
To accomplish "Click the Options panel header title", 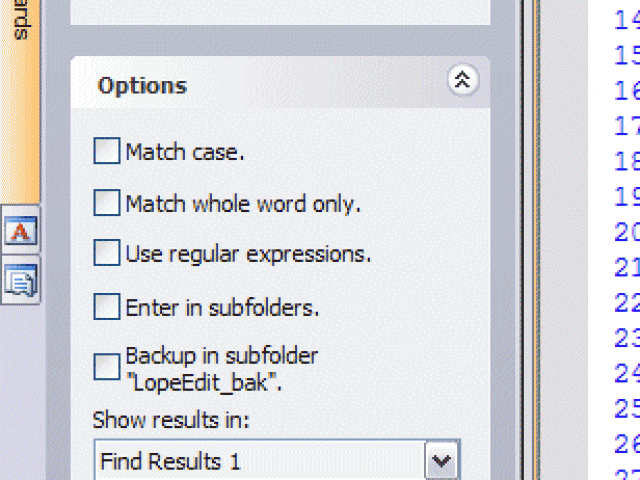I will [x=142, y=86].
